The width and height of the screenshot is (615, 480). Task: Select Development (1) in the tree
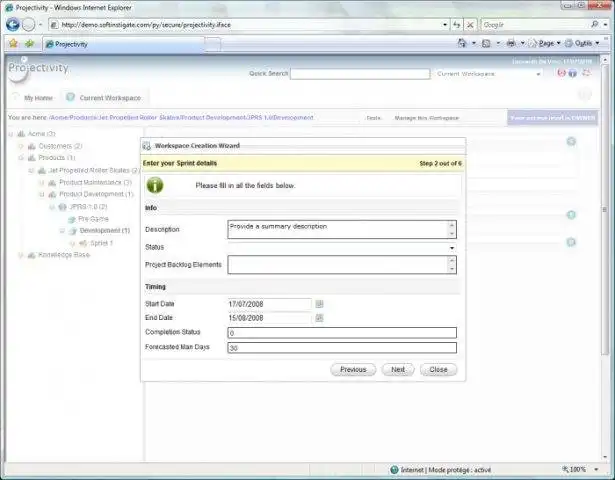pos(105,231)
